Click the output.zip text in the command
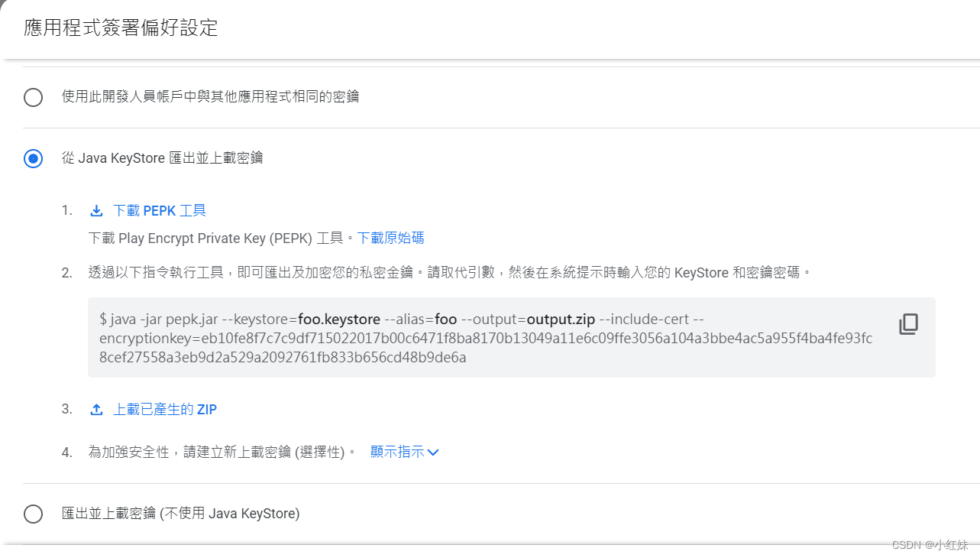 click(561, 319)
